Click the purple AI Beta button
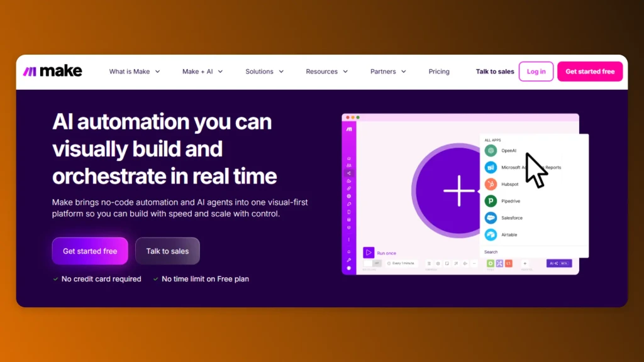Image resolution: width=644 pixels, height=362 pixels. click(558, 263)
